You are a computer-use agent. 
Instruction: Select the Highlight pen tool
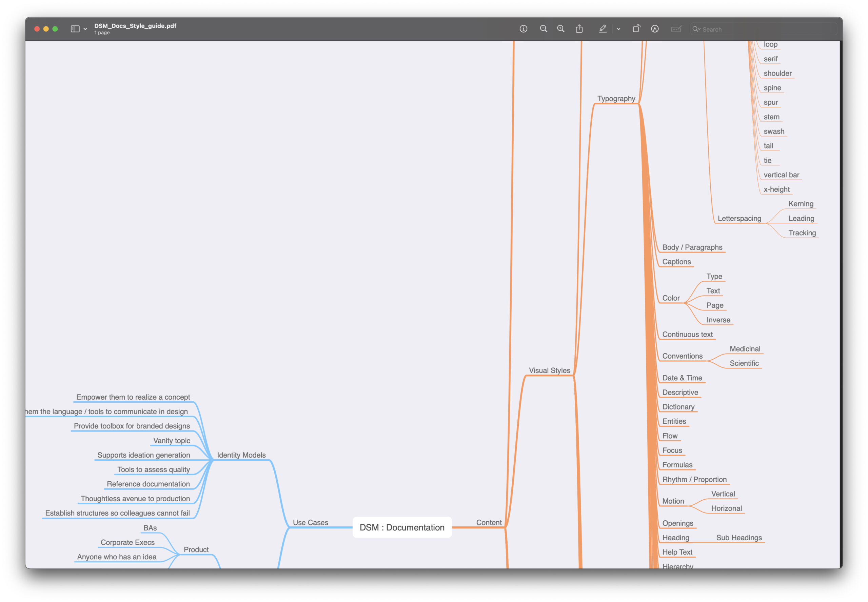click(603, 29)
